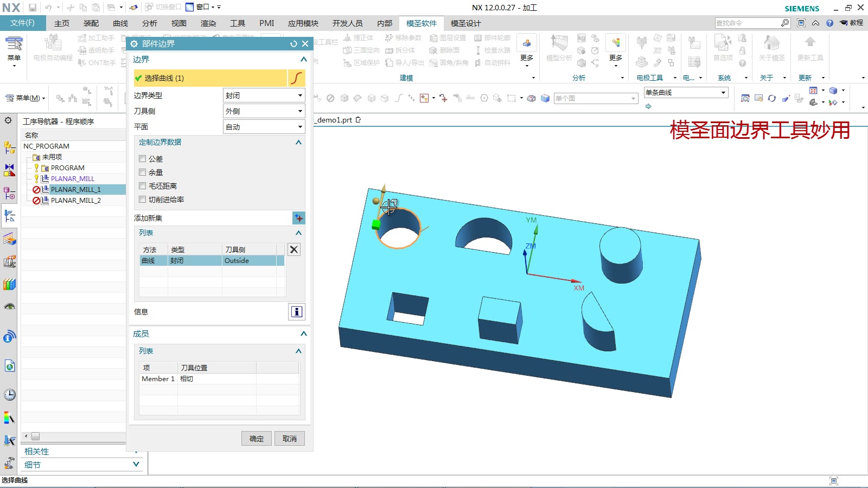The width and height of the screenshot is (868, 488).
Task: Open the 平面 dropdown showing 自动
Action: click(264, 127)
